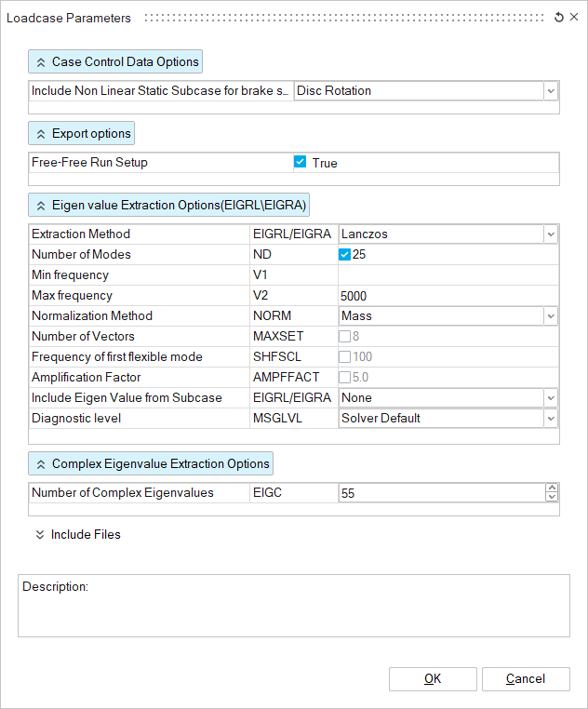Open the Disc Rotation dropdown

(551, 90)
